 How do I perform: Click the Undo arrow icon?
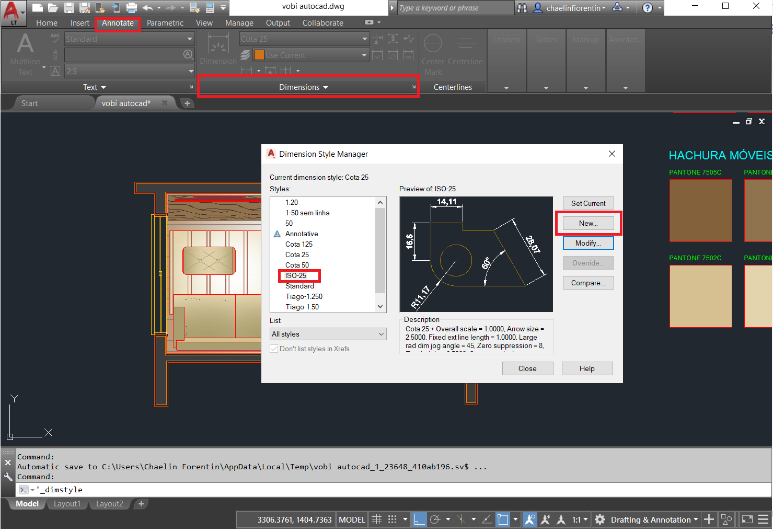click(148, 7)
